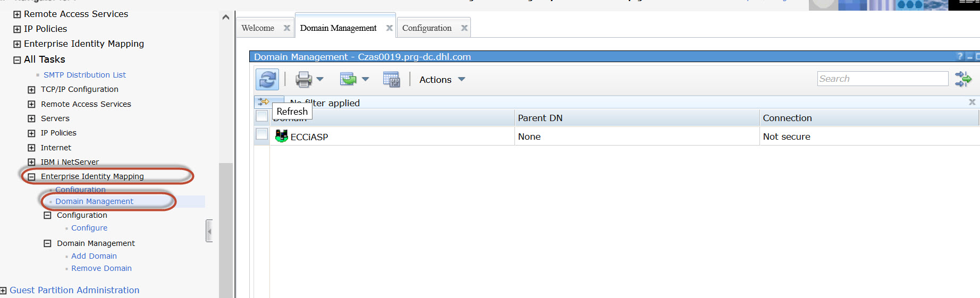Click the printer icon in toolbar
980x298 pixels.
pyautogui.click(x=303, y=80)
